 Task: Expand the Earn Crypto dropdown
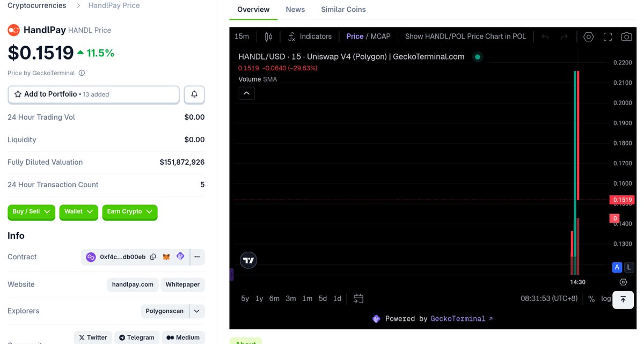pos(130,212)
